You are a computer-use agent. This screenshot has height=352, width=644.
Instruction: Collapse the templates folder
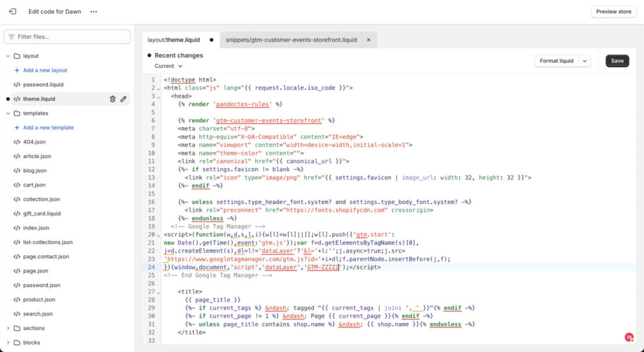pyautogui.click(x=8, y=113)
